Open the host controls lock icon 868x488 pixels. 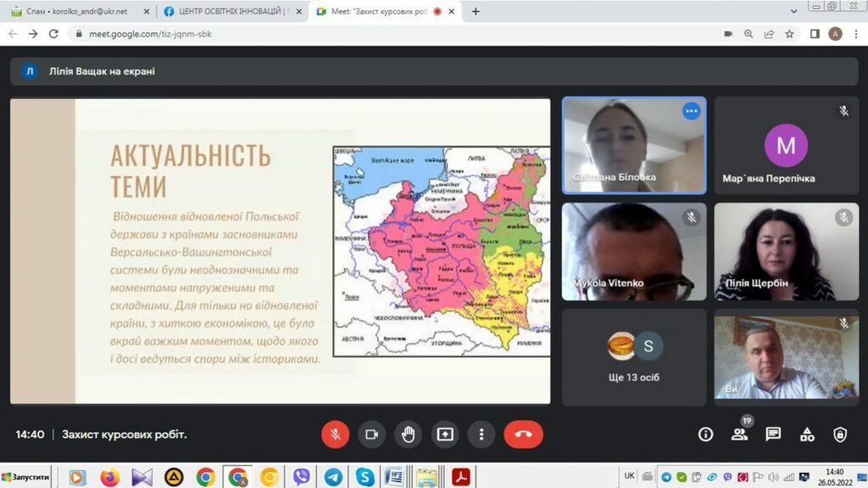coord(840,435)
